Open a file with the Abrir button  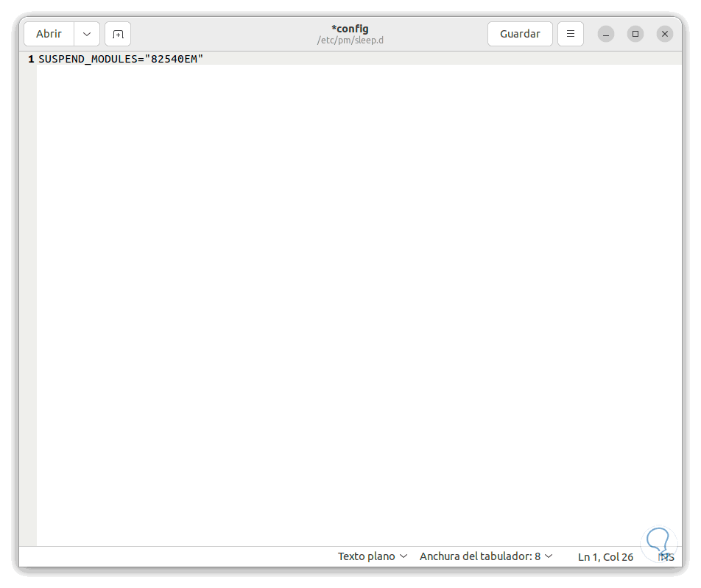pos(49,34)
